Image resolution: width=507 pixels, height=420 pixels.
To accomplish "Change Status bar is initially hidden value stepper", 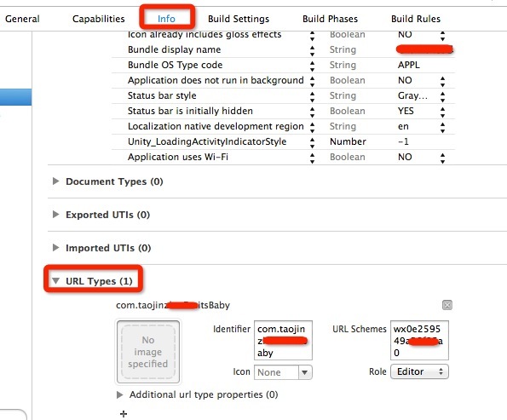I will pyautogui.click(x=442, y=112).
